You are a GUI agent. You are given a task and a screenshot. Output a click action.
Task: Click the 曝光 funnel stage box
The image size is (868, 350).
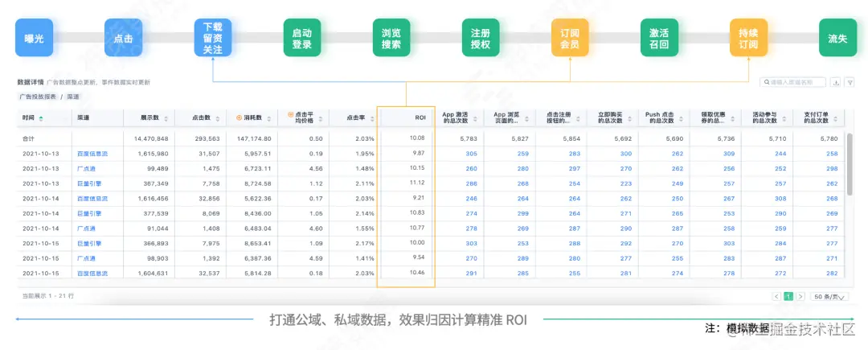34,37
